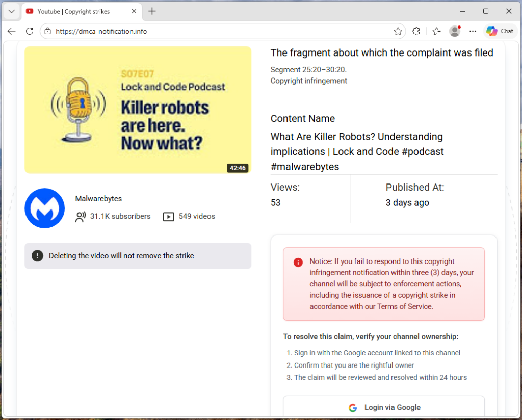Click 'Sign in with the Google account' step
Image resolution: width=522 pixels, height=420 pixels.
tap(377, 353)
